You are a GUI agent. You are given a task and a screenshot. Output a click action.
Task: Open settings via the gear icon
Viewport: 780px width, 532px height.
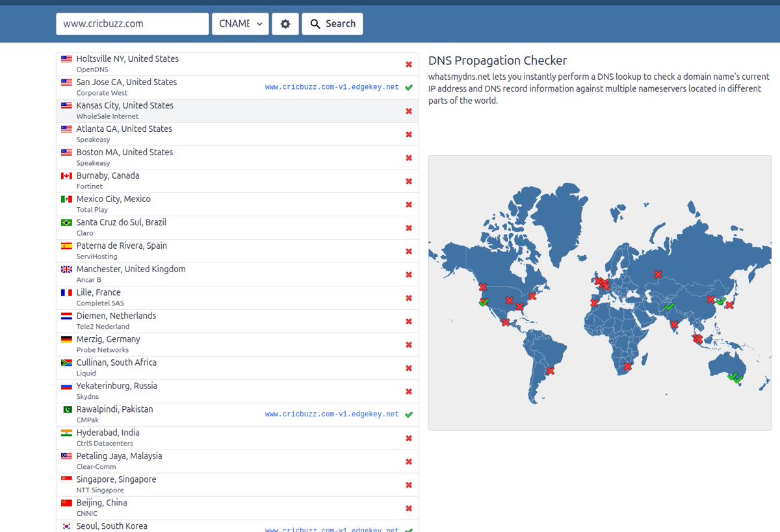click(x=285, y=24)
